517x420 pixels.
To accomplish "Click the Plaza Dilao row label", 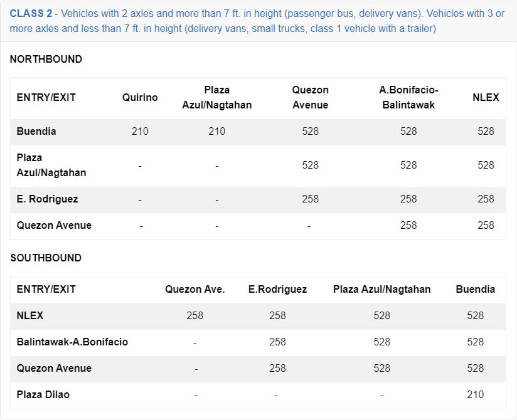I will [x=43, y=394].
